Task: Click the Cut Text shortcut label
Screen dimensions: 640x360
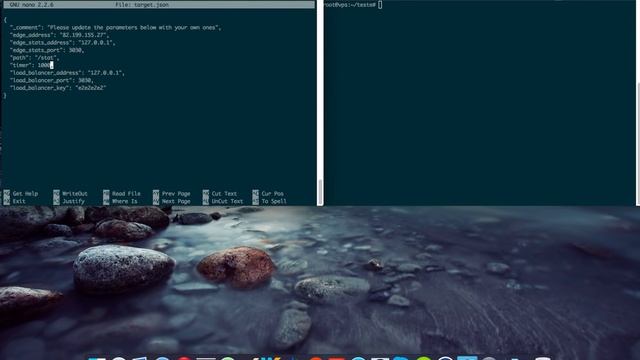Action: (224, 194)
